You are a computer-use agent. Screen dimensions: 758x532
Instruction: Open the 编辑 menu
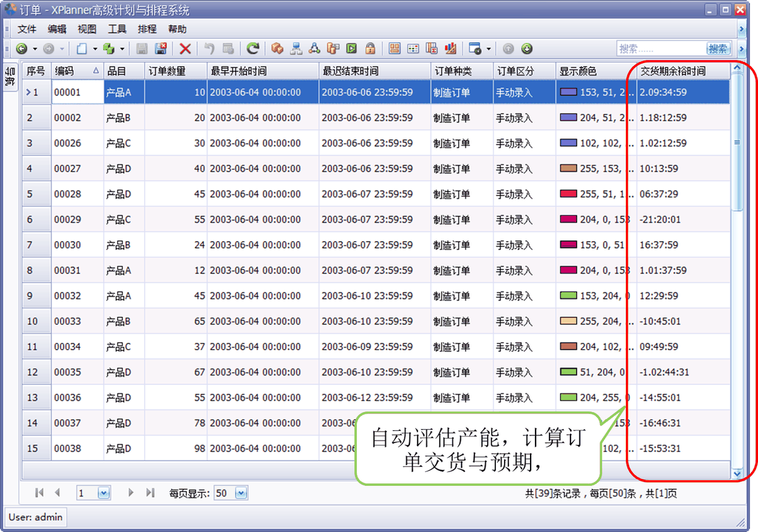57,29
